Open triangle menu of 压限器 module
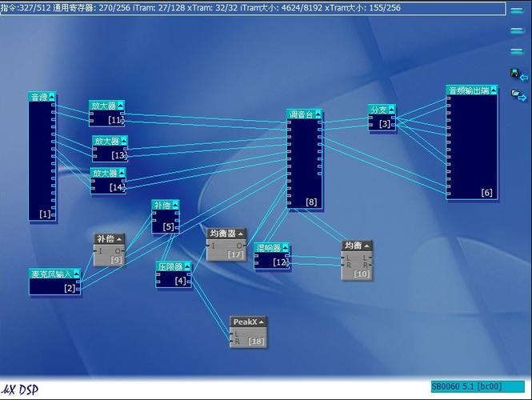 pos(187,266)
